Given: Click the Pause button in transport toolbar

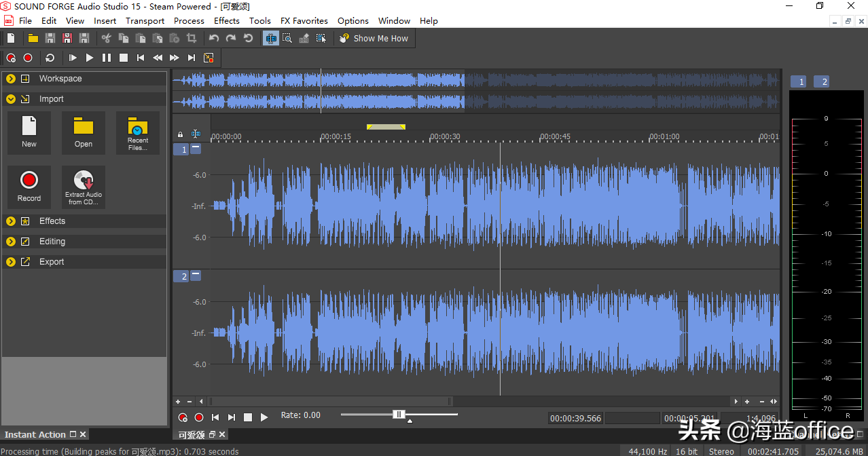Looking at the screenshot, I should tap(107, 58).
